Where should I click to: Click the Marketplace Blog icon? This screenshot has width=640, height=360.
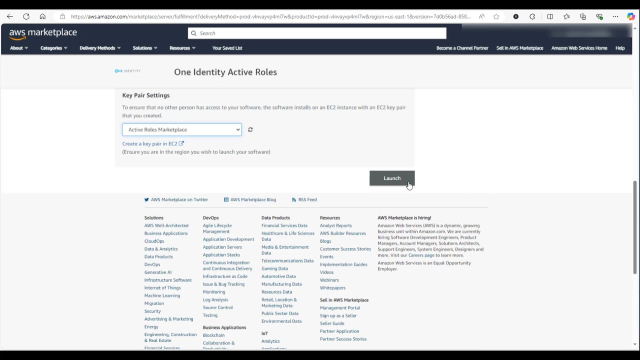pyautogui.click(x=226, y=200)
